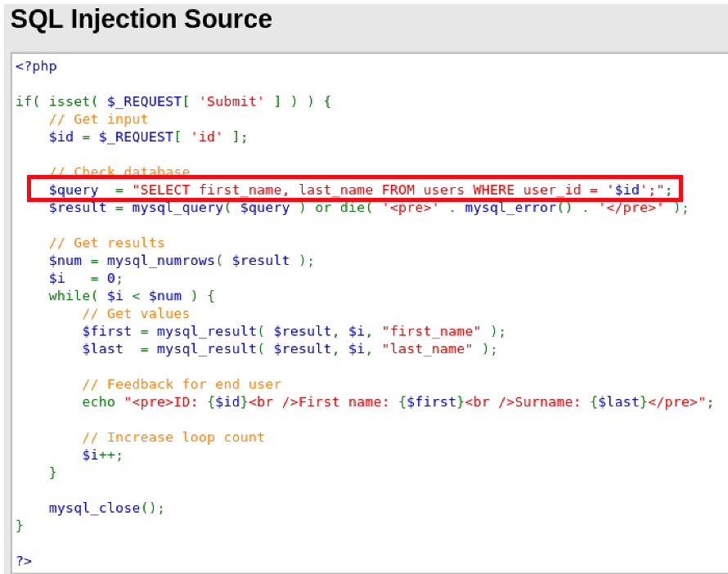Viewport: 728px width, 574px height.
Task: Select the 'Submit' string in the isset check
Action: coord(231,101)
